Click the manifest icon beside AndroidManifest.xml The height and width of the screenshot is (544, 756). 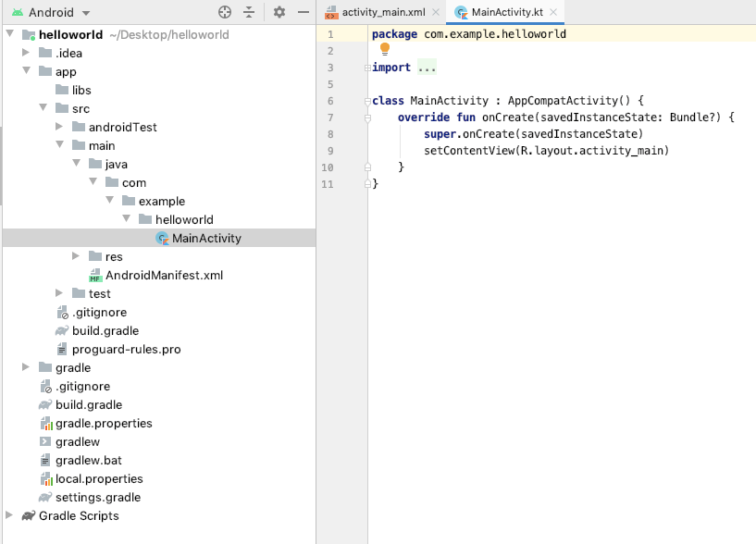point(96,275)
